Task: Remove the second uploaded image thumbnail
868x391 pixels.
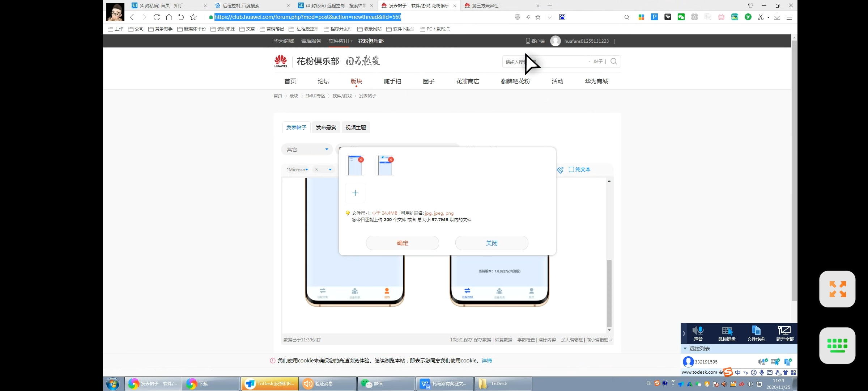Action: pos(391,160)
